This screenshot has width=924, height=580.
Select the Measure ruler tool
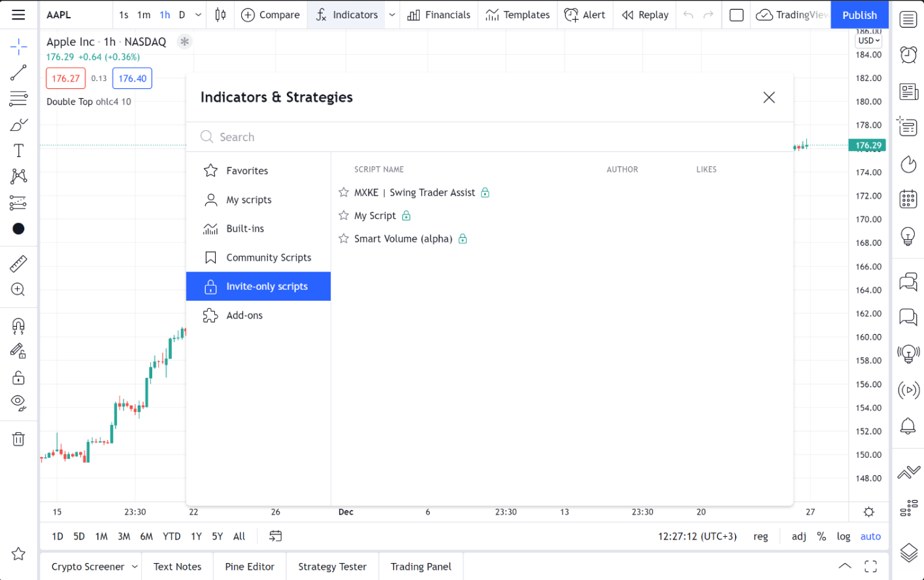pos(18,264)
